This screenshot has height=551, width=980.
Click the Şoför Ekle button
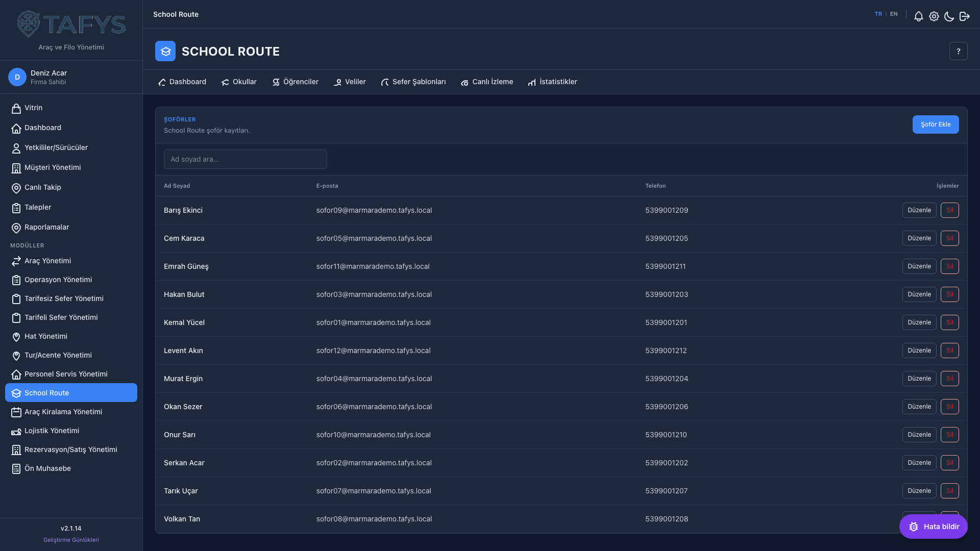pos(936,124)
